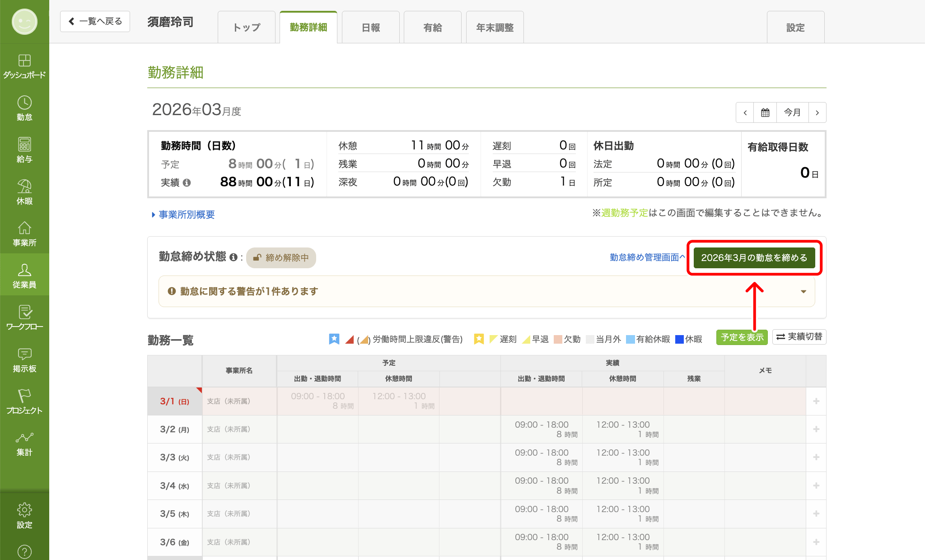925x560 pixels.
Task: Click the 3/1 (日) date cell
Action: point(175,401)
